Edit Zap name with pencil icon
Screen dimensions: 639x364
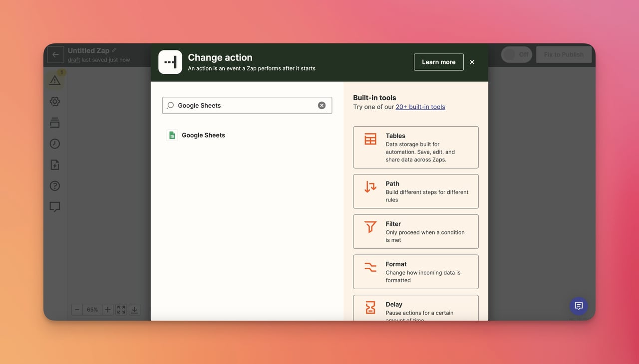(x=114, y=50)
